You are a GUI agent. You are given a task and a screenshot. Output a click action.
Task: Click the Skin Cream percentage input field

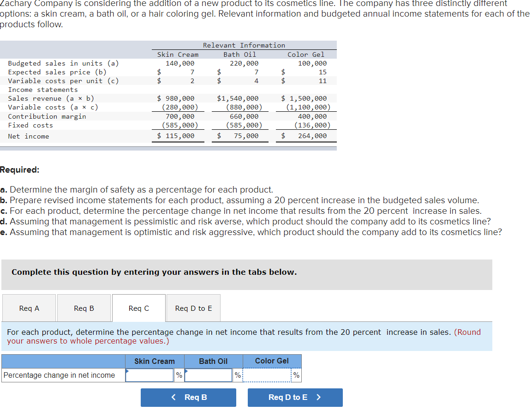[150, 375]
